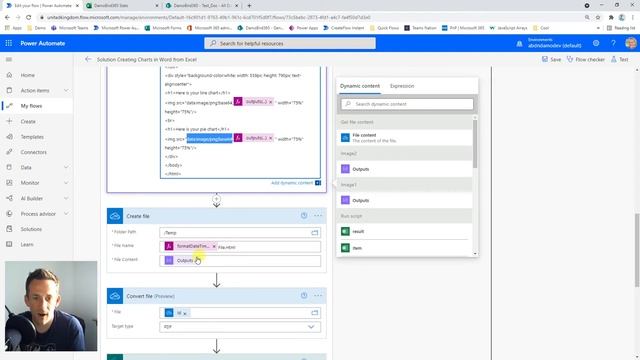Reload the browser page
The height and width of the screenshot is (360, 640).
[29, 17]
